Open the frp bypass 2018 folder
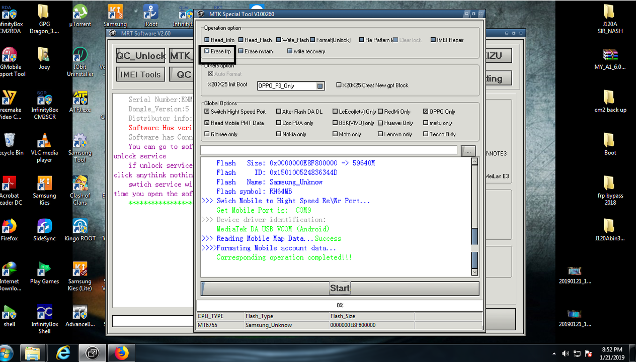This screenshot has height=362, width=644. (609, 191)
